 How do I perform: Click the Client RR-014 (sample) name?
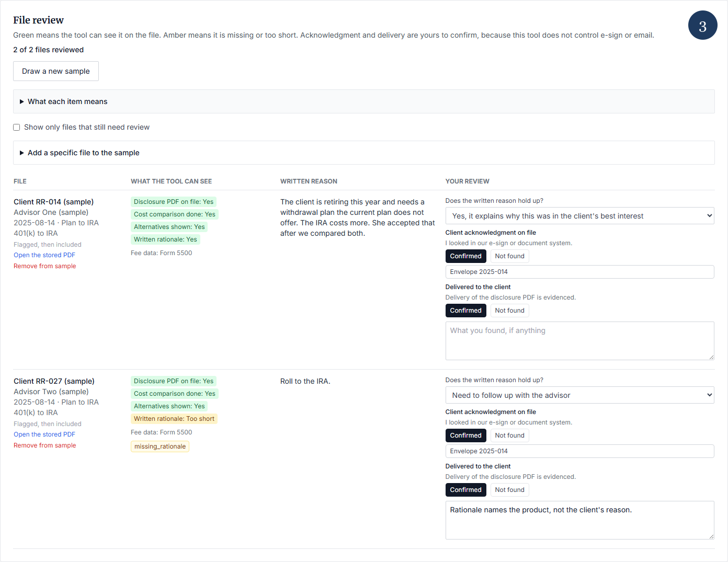click(x=53, y=202)
